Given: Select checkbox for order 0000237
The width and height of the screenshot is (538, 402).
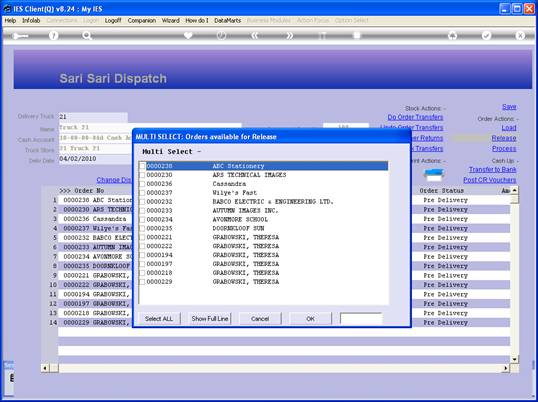Looking at the screenshot, I should 142,193.
